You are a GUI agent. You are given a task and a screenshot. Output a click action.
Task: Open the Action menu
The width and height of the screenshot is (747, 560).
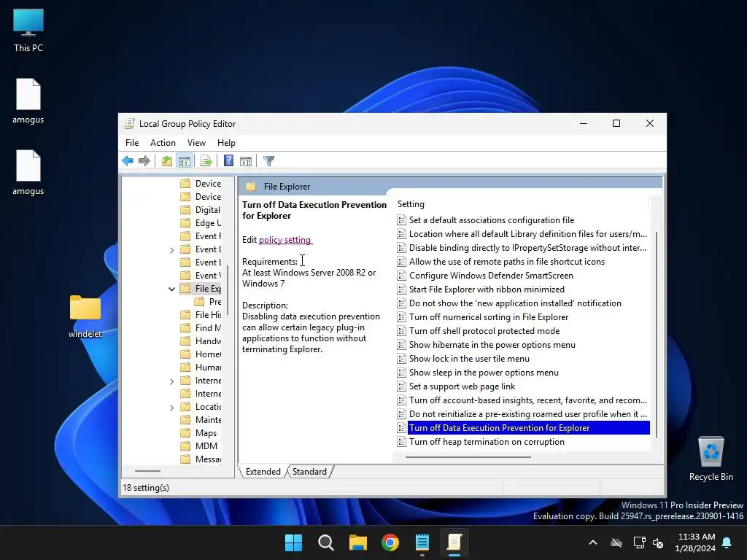click(163, 143)
